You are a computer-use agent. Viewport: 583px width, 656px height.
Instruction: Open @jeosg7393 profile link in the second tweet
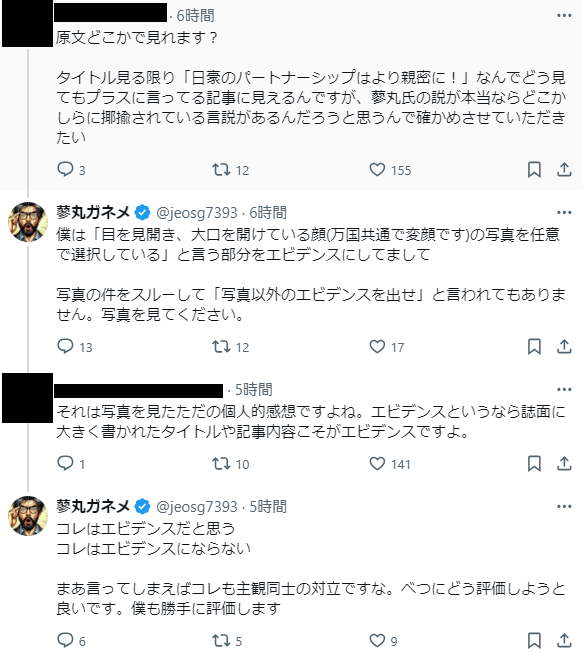coord(197,213)
